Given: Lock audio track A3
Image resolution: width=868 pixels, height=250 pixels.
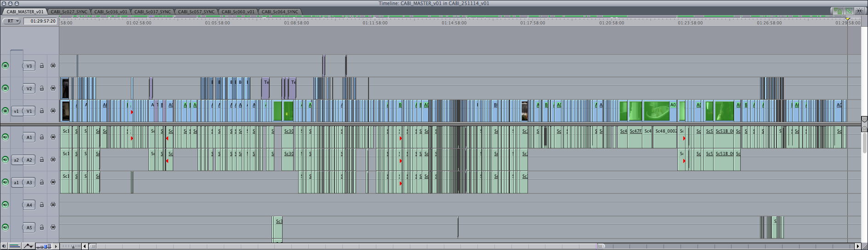Looking at the screenshot, I should [42, 182].
